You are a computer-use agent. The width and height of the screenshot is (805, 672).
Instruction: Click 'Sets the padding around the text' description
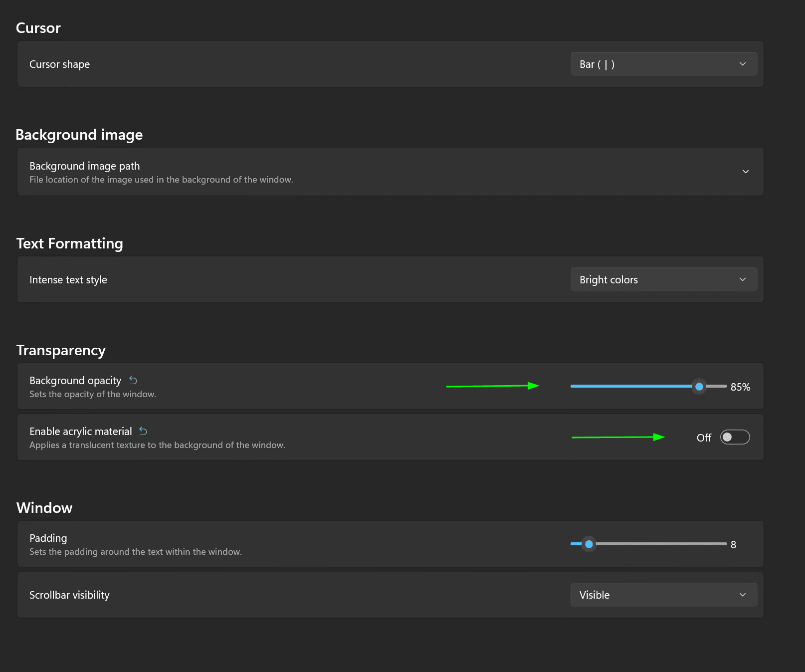[x=136, y=552]
